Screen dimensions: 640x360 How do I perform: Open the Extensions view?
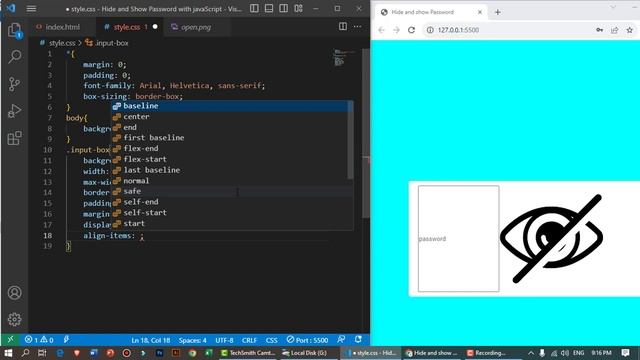[x=15, y=138]
